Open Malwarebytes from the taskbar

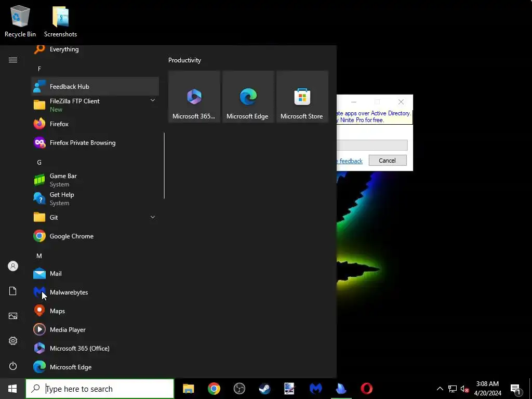tap(315, 389)
